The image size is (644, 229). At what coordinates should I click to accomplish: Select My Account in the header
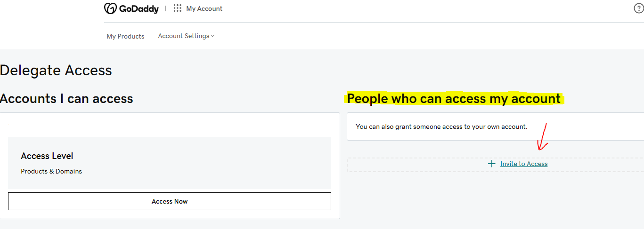(x=204, y=8)
